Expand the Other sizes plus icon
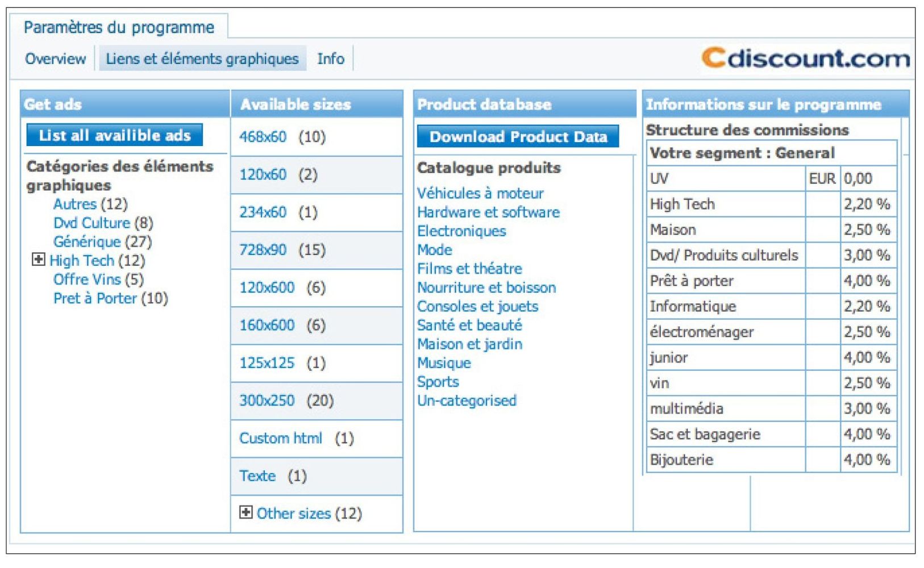Screen dimensions: 924x568 (245, 512)
